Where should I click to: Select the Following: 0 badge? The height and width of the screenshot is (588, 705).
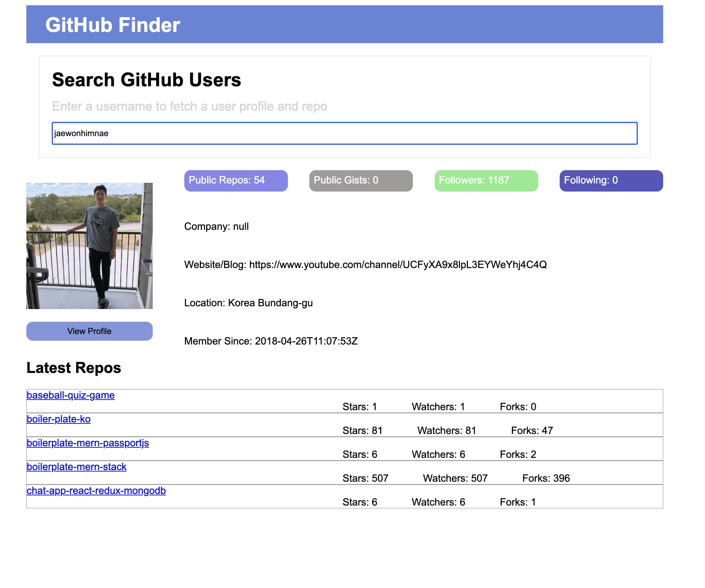tap(611, 180)
